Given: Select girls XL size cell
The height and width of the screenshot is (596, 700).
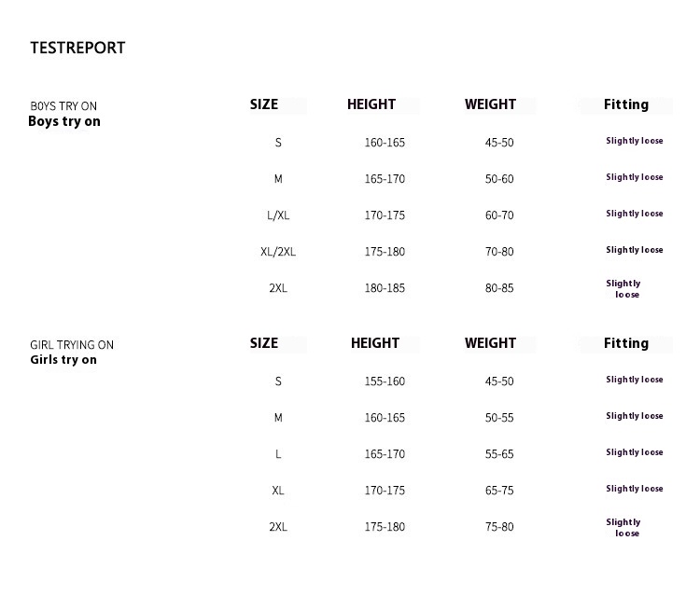Looking at the screenshot, I should [x=278, y=491].
